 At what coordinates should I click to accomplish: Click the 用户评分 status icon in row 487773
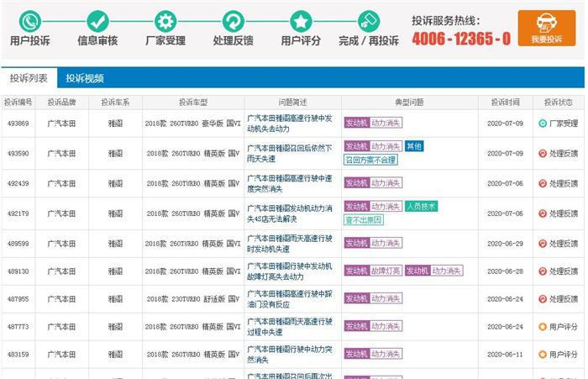pos(543,326)
